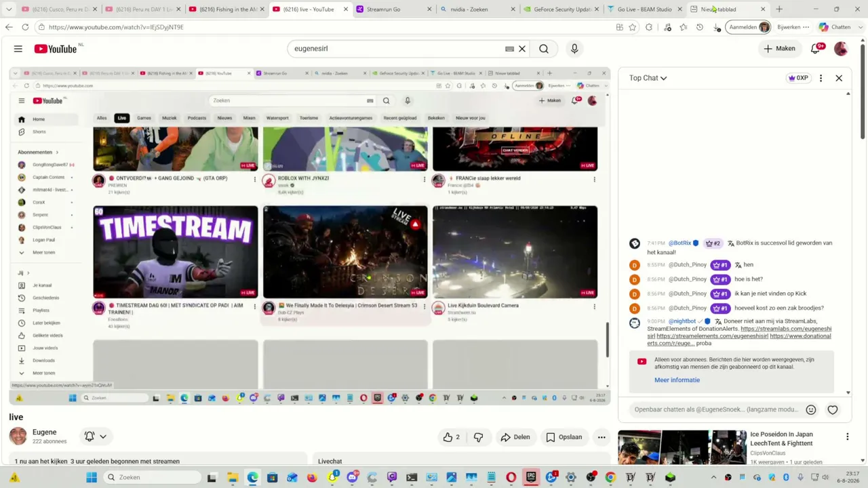
Task: Open the browser history icon
Action: 700,27
